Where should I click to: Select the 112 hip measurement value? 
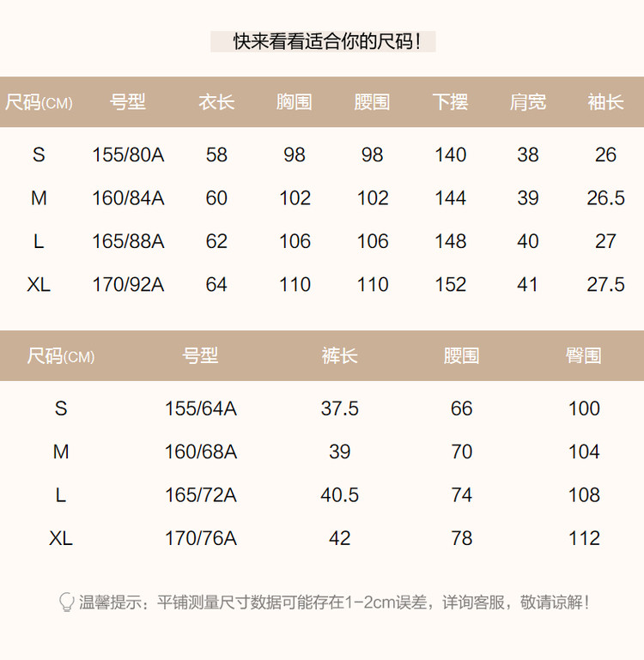pos(584,538)
